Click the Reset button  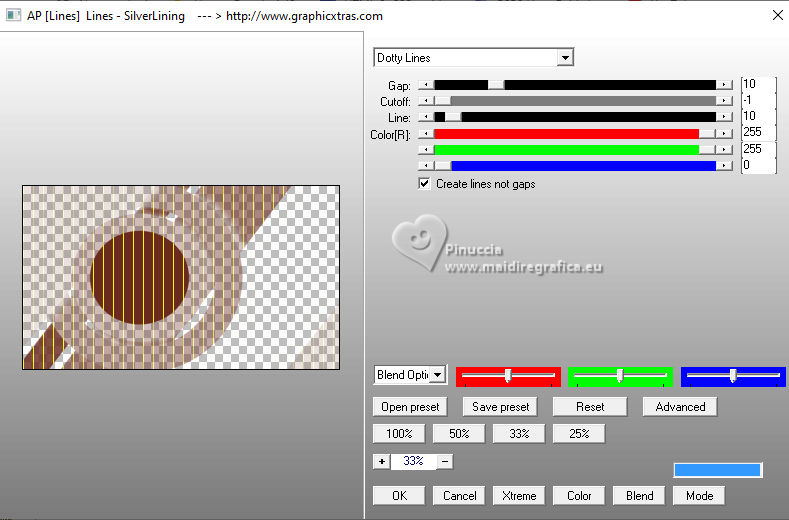coord(590,407)
